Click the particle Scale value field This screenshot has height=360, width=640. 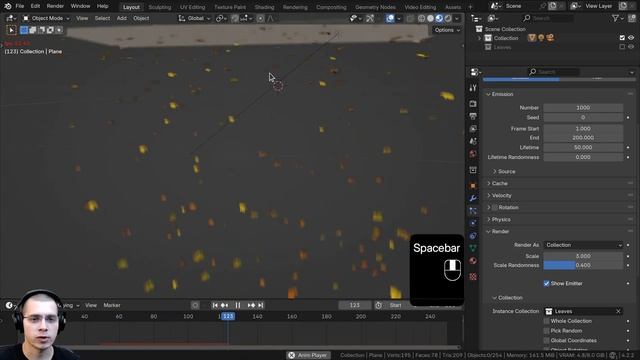tap(583, 256)
